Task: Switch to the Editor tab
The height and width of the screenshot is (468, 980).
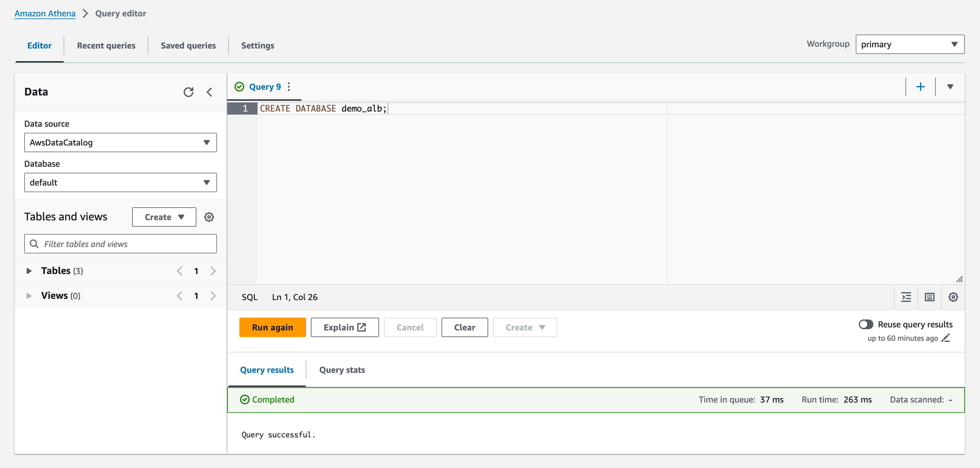Action: [x=39, y=46]
